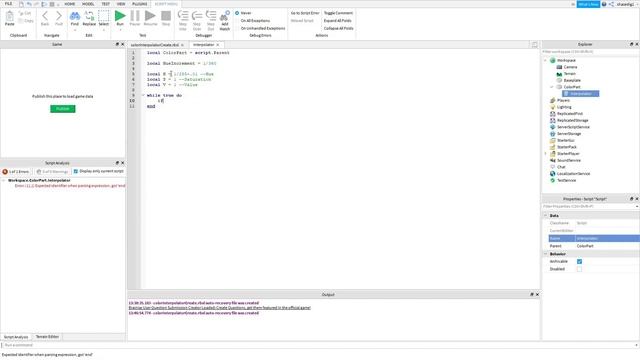Screen dimensions: 640x360
Task: Click Go to Script Error
Action: (x=305, y=13)
